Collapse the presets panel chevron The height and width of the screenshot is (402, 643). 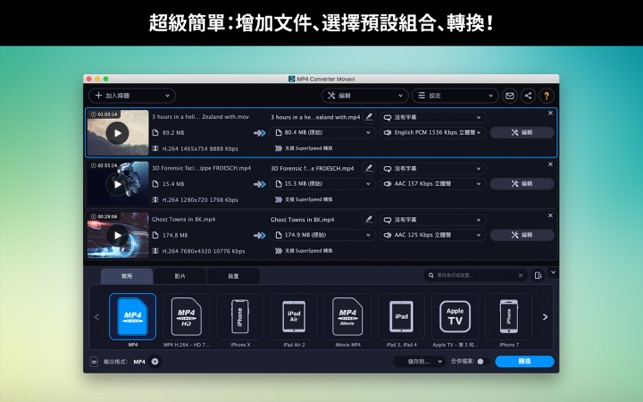point(553,272)
